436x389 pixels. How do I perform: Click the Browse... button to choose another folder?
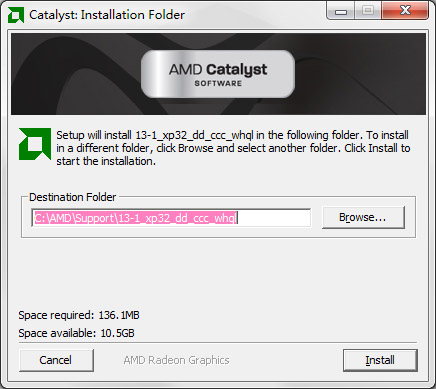click(x=363, y=217)
